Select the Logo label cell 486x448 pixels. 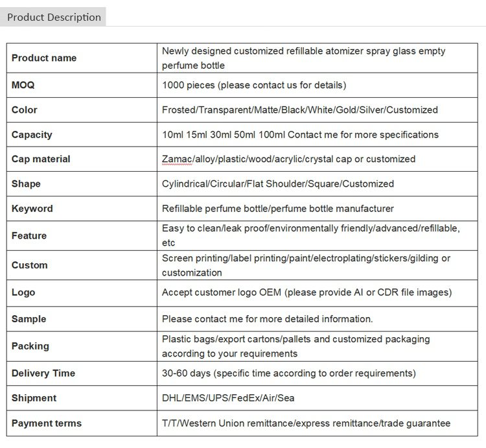point(23,293)
